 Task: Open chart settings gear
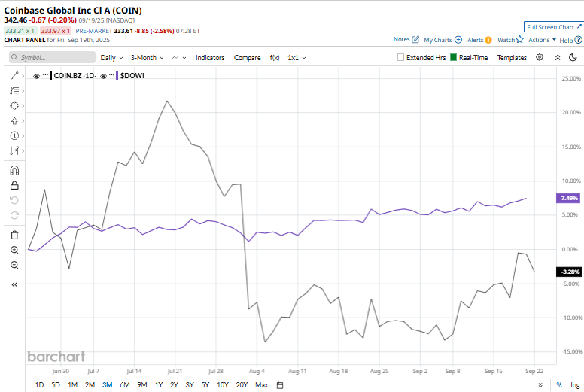tap(540, 57)
